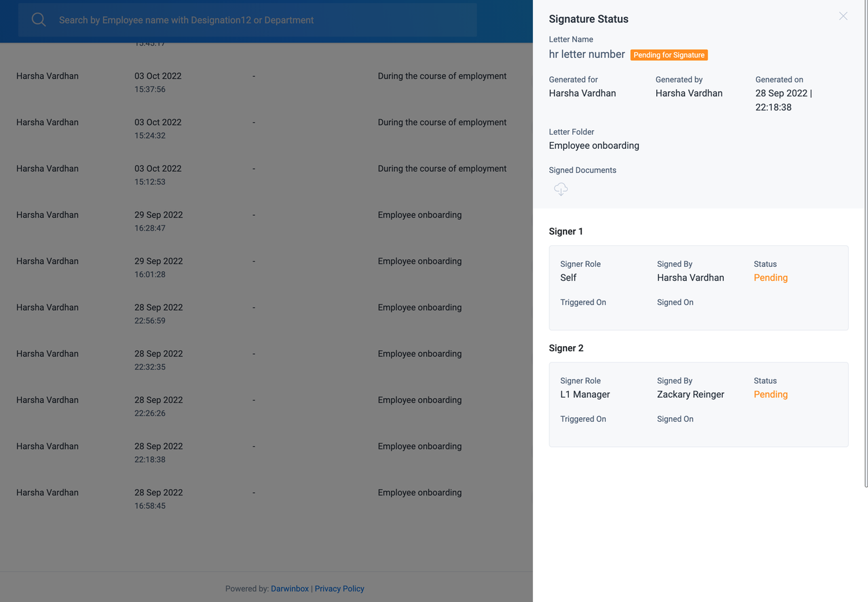Click the Pending status of Signer 2
The image size is (868, 602).
tap(770, 394)
